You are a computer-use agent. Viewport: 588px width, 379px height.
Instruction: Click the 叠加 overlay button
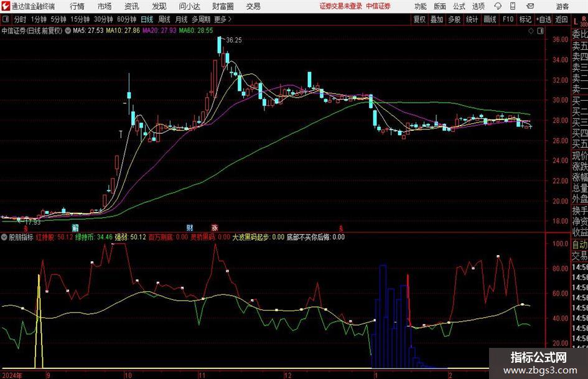(437, 19)
